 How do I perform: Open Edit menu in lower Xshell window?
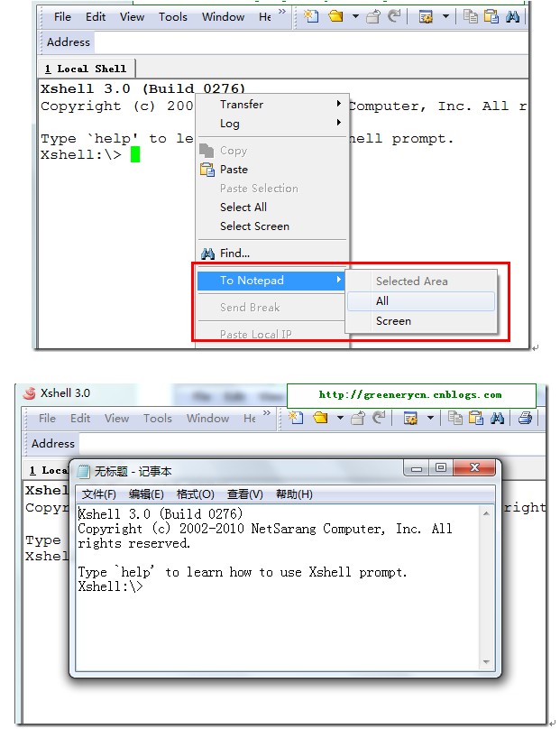pos(80,419)
